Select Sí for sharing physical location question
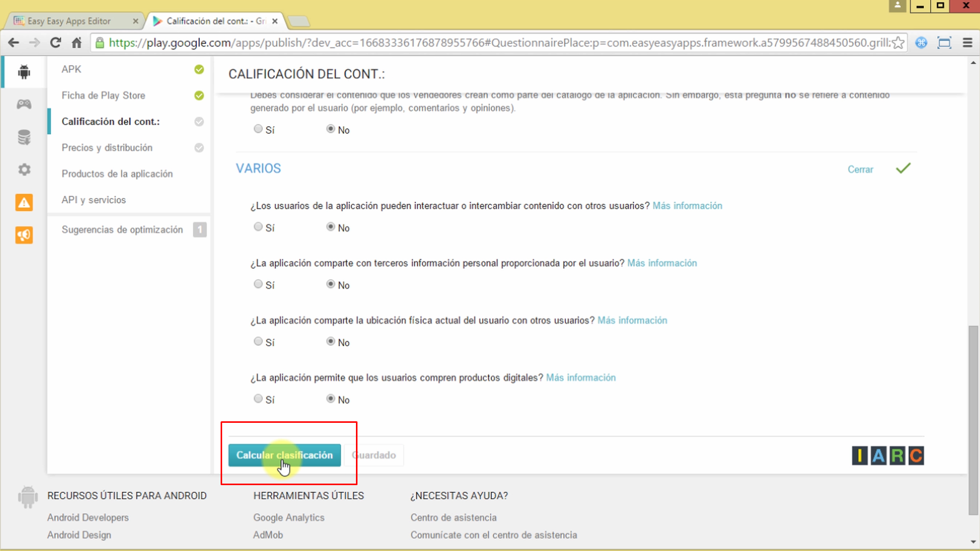This screenshot has width=980, height=551. (258, 341)
